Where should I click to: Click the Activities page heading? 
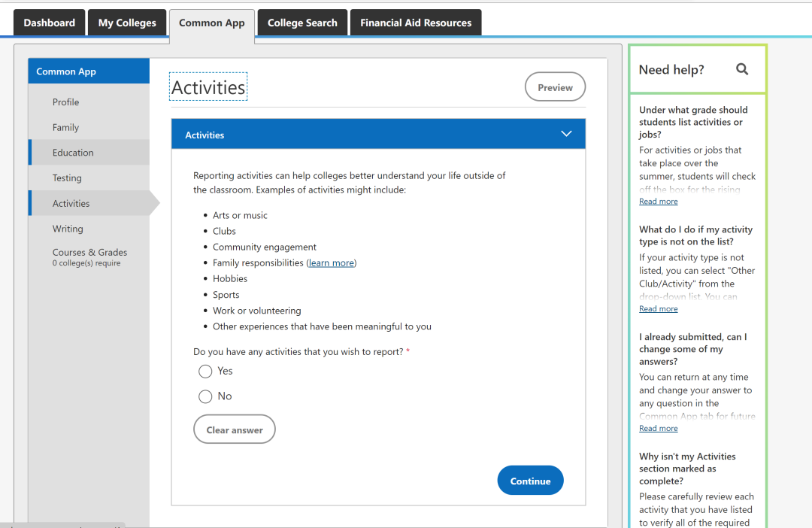208,87
